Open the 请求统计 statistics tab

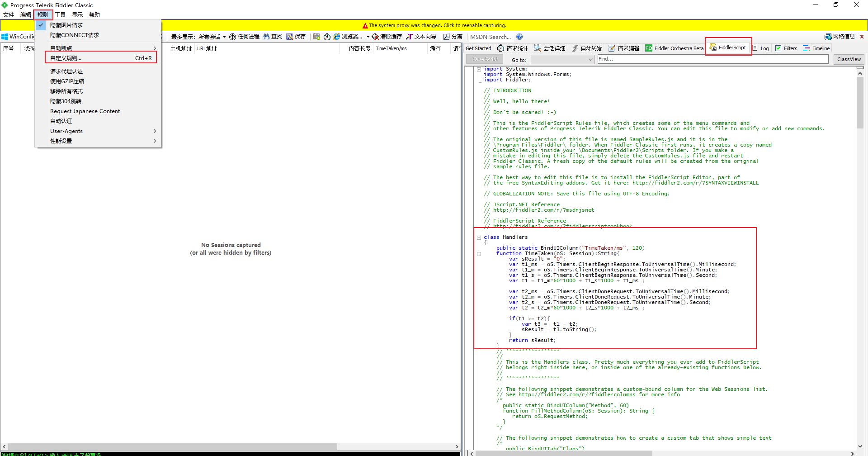tap(513, 48)
